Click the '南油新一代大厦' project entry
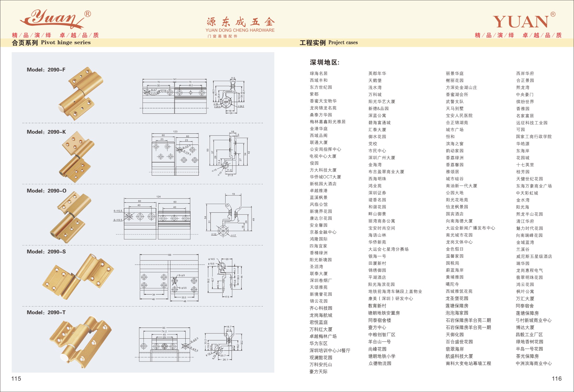This screenshot has width=574, height=392. tap(461, 186)
